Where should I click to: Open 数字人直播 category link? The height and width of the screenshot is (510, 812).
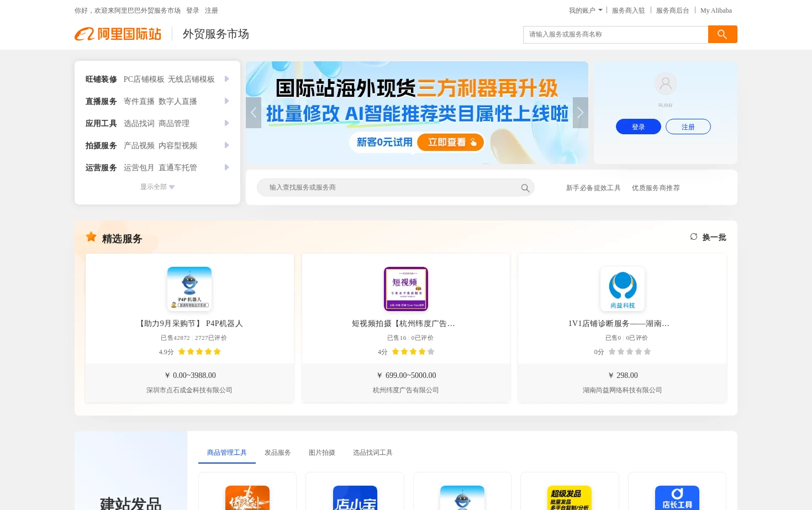click(178, 101)
